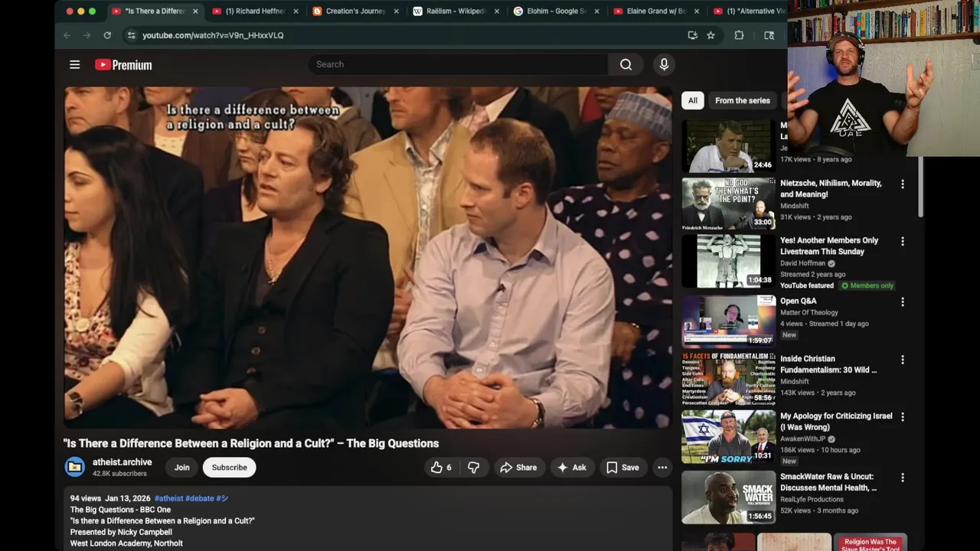Click the #debate hashtag

pos(199,498)
